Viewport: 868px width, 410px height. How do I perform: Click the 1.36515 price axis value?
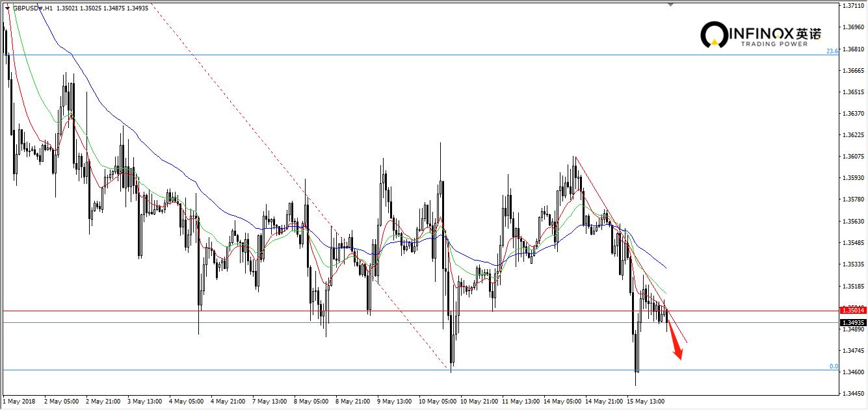pyautogui.click(x=853, y=92)
